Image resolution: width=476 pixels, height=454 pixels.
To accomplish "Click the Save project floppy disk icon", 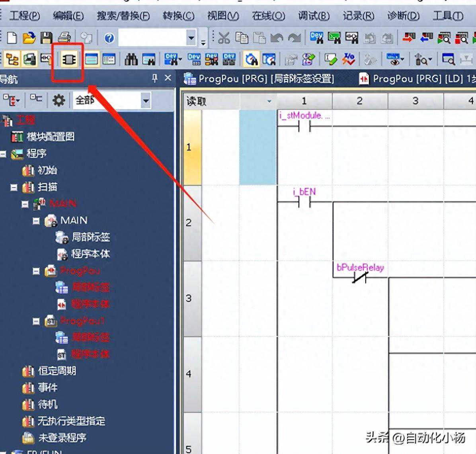I will 47,38.
